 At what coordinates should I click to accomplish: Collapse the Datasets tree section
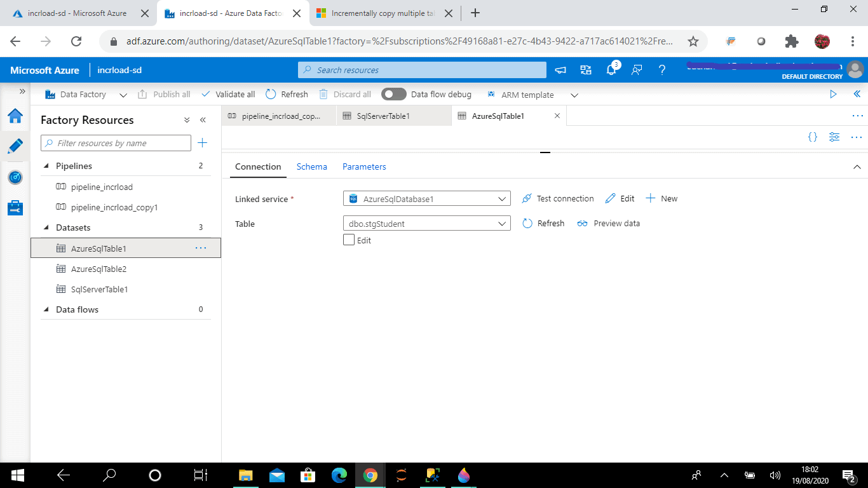46,227
